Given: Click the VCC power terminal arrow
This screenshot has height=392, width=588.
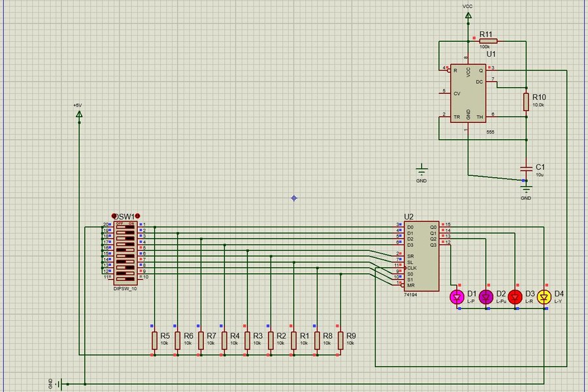Looking at the screenshot, I should tap(468, 16).
